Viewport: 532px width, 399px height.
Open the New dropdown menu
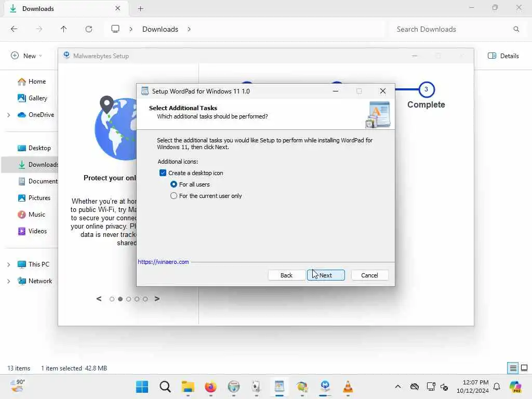(26, 56)
